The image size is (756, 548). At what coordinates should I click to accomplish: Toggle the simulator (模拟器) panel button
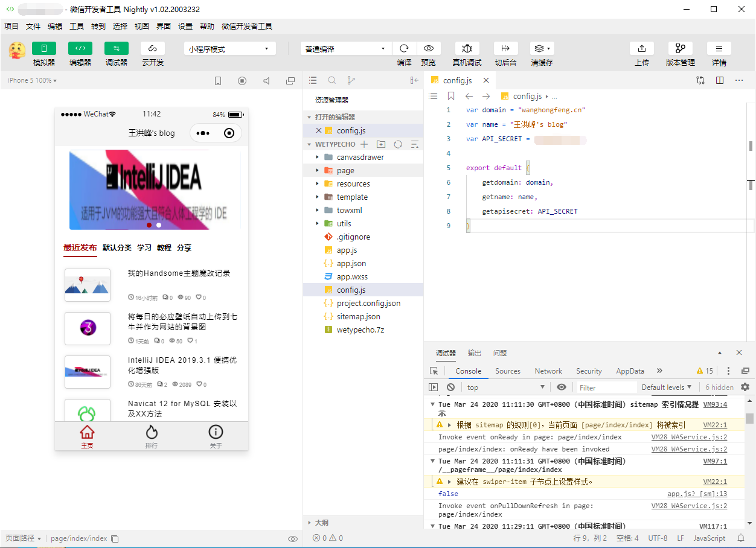(x=44, y=49)
